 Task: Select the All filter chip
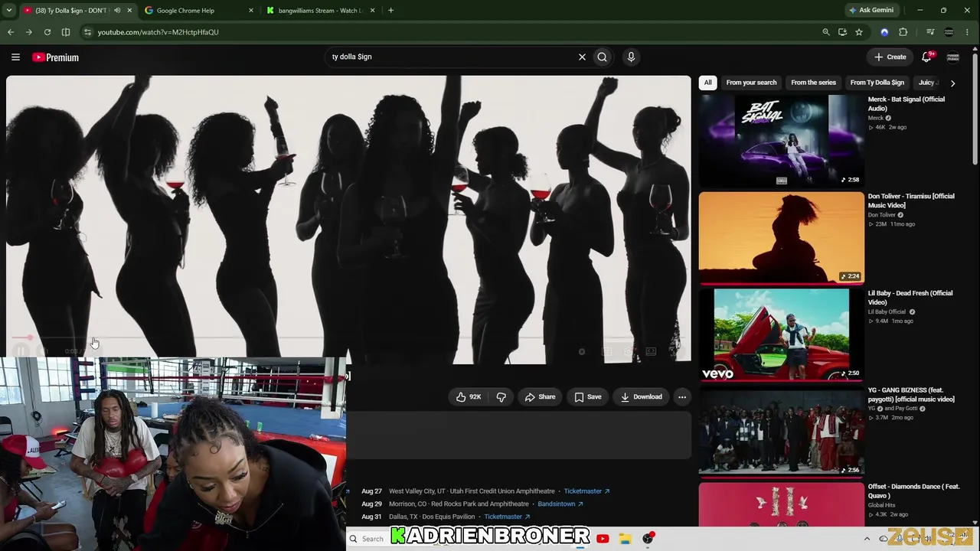tap(708, 83)
